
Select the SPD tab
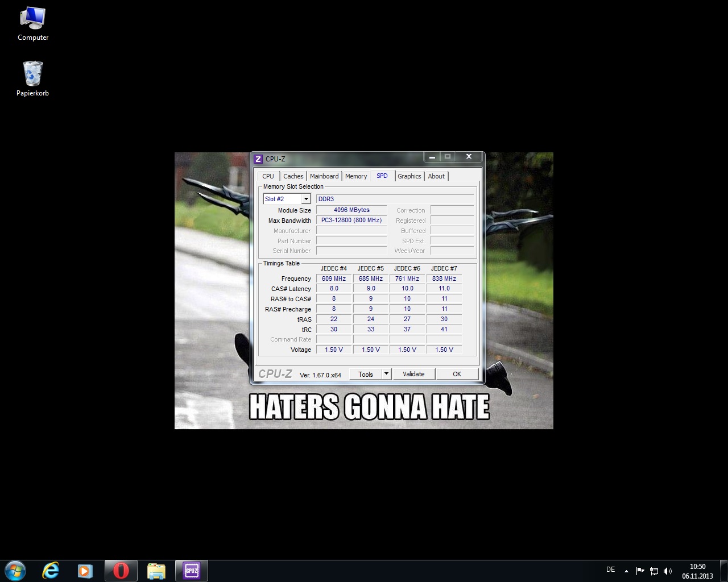(x=382, y=176)
